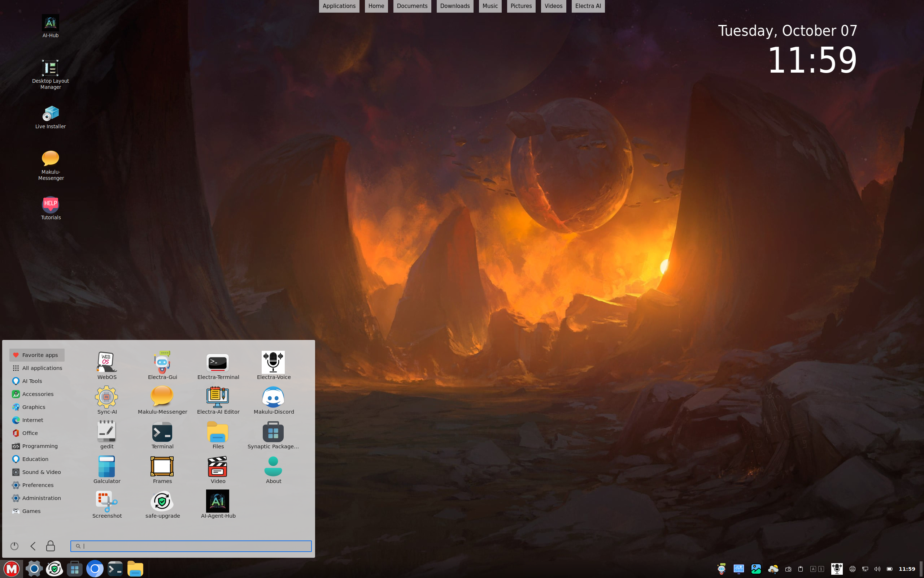Click the lock screen icon in the menu
The height and width of the screenshot is (578, 924).
[51, 546]
